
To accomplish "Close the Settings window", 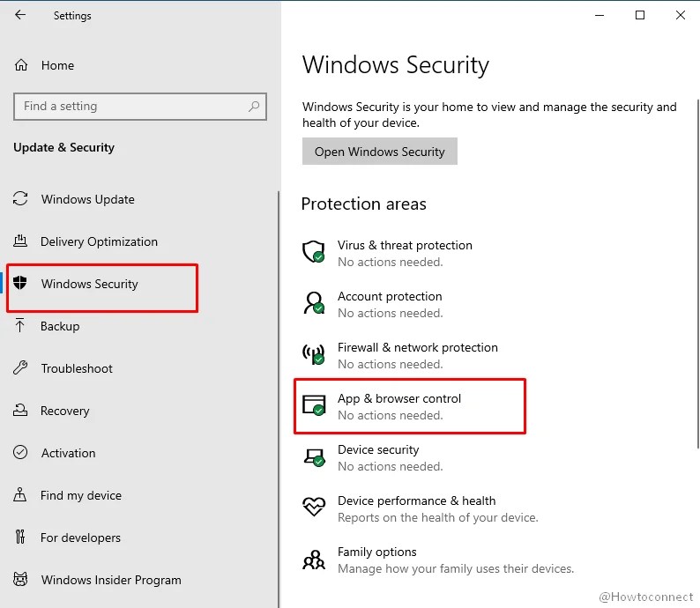I will coord(681,15).
